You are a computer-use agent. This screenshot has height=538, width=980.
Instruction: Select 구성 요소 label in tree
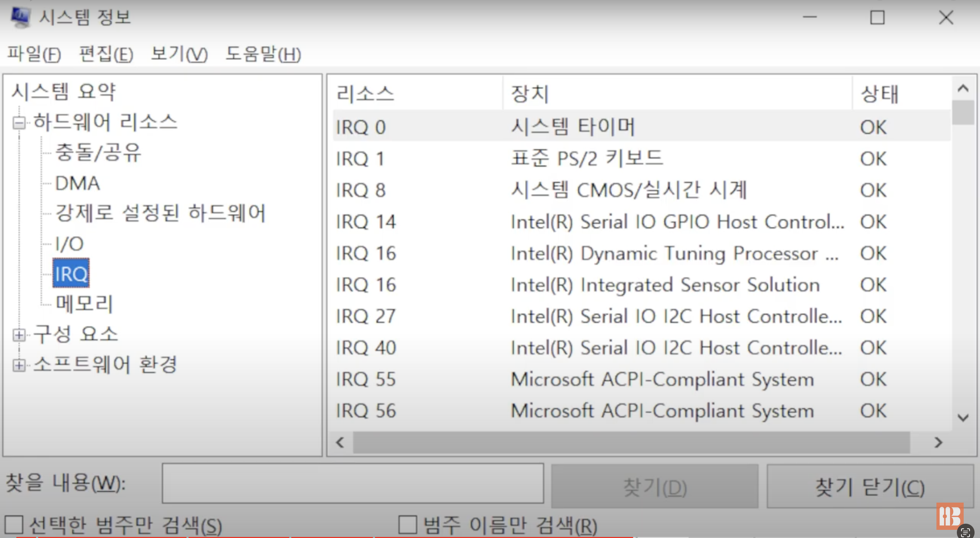pyautogui.click(x=76, y=334)
